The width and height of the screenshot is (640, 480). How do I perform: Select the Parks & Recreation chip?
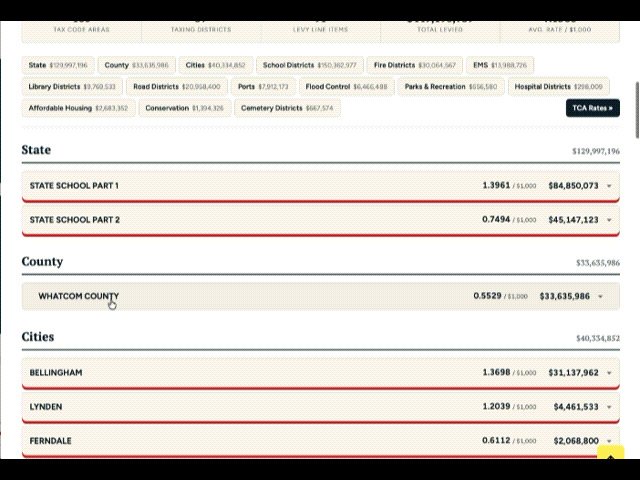[451, 87]
